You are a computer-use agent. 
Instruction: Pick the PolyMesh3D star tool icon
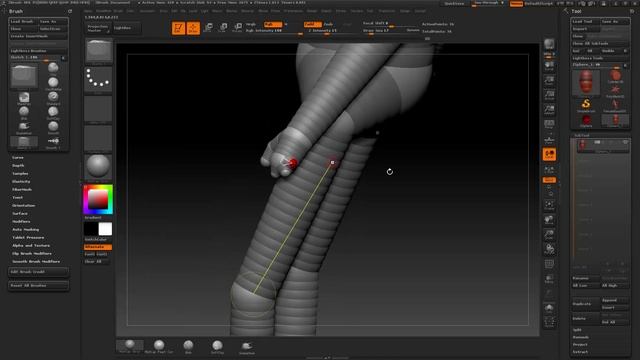(x=615, y=90)
